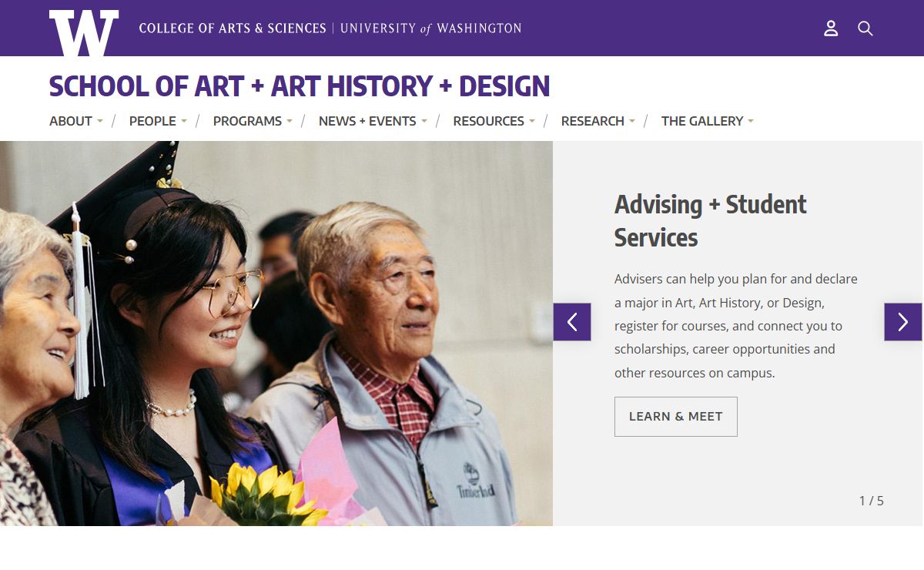
Task: Click the University of Washington W logo
Action: (84, 33)
